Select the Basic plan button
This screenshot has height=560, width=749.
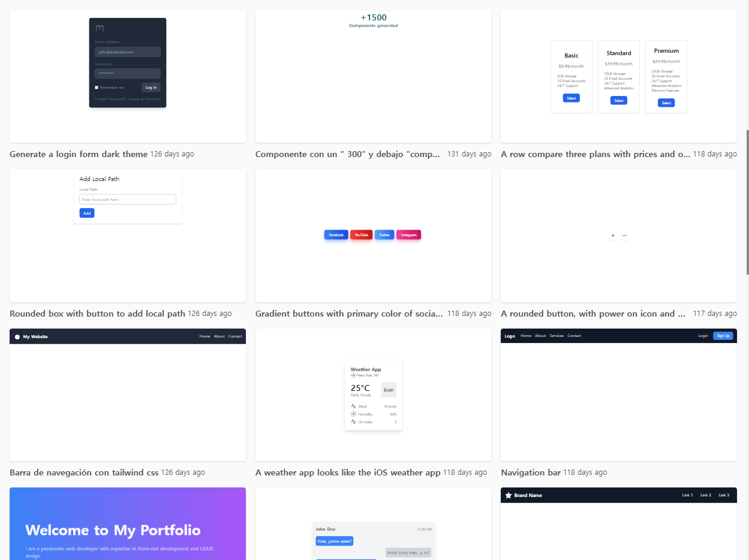click(571, 98)
